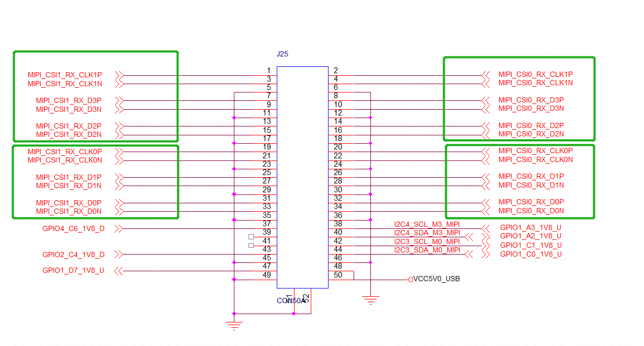Viewport: 644px width, 346px height.
Task: Select pin number 47 on connector J25
Action: 266,267
